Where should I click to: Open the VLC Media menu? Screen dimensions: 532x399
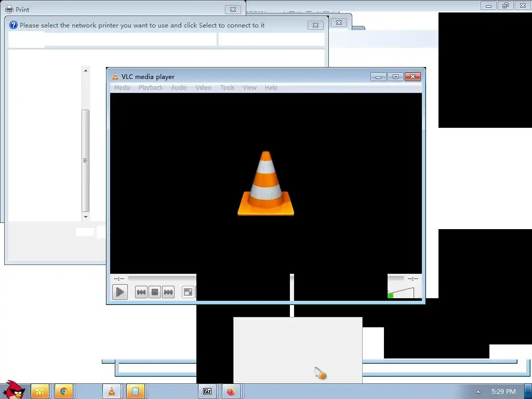tap(122, 87)
